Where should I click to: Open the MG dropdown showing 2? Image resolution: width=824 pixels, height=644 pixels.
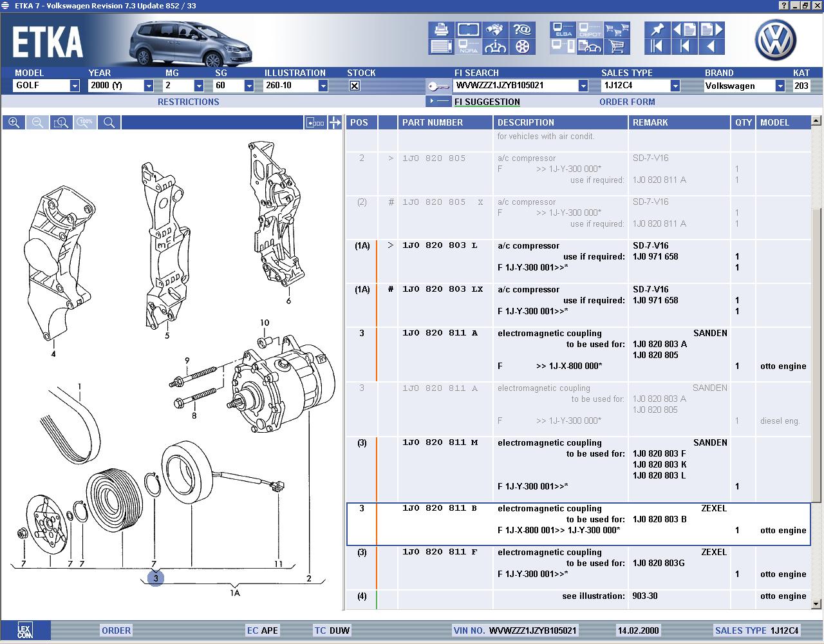pyautogui.click(x=199, y=86)
